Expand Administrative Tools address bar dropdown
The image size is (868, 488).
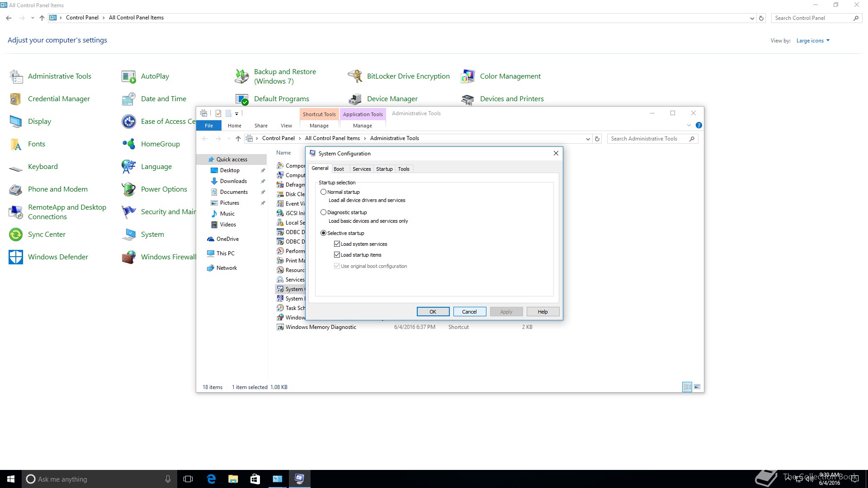click(x=588, y=139)
